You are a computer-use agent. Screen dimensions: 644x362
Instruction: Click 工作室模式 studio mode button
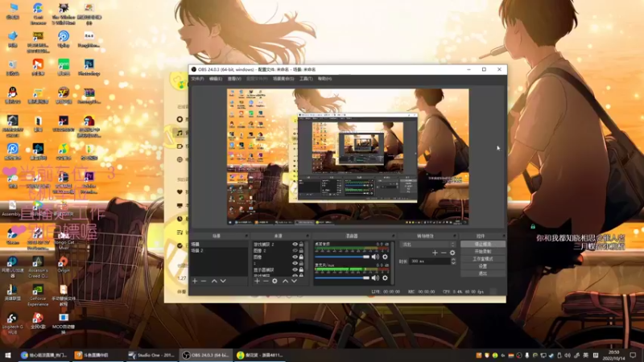point(482,259)
